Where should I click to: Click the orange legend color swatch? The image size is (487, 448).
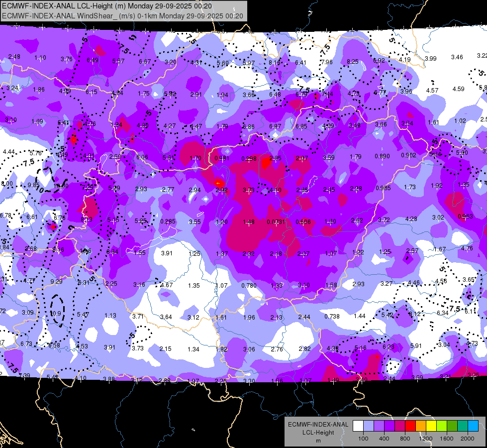(x=421, y=426)
